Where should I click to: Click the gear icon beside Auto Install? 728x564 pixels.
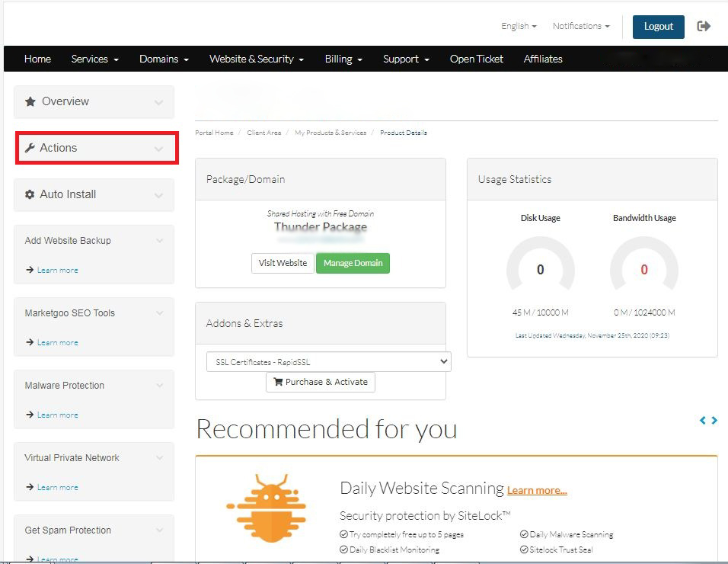30,194
